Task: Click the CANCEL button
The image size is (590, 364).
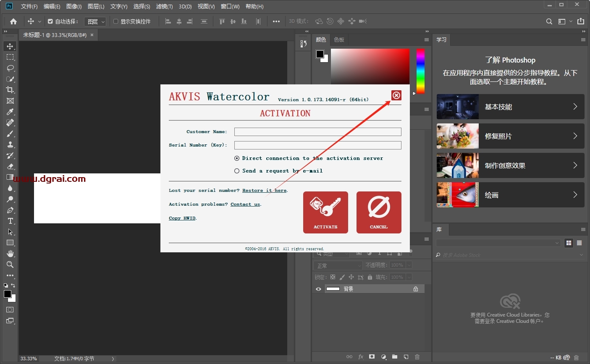Action: (379, 212)
